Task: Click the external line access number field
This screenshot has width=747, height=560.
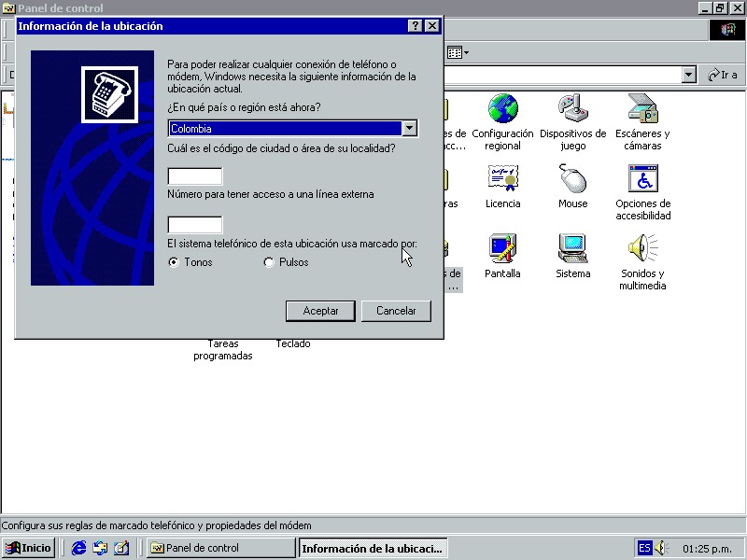Action: coord(195,225)
